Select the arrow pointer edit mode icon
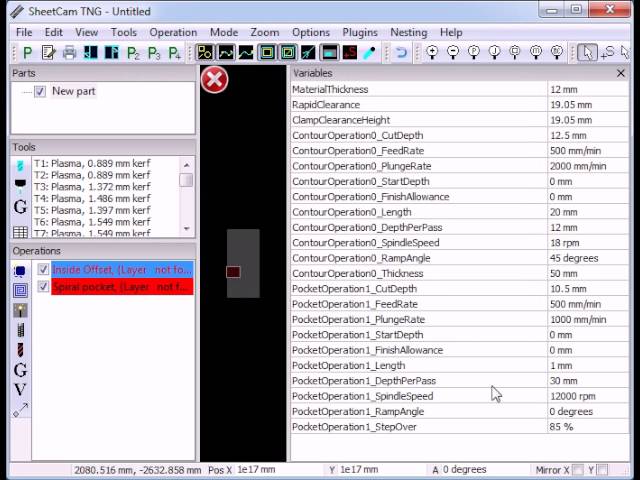 point(587,53)
